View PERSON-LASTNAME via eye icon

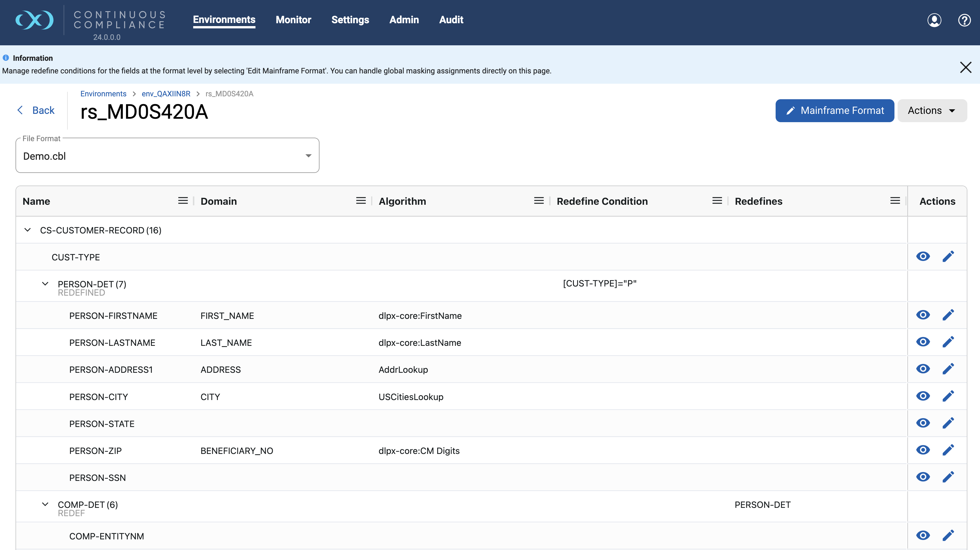(923, 342)
